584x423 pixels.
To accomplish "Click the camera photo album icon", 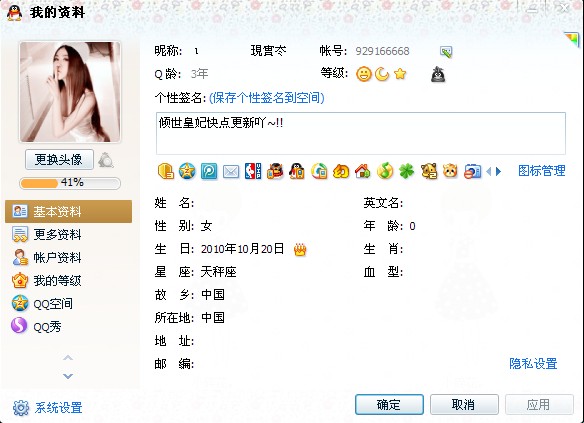I will [x=472, y=172].
